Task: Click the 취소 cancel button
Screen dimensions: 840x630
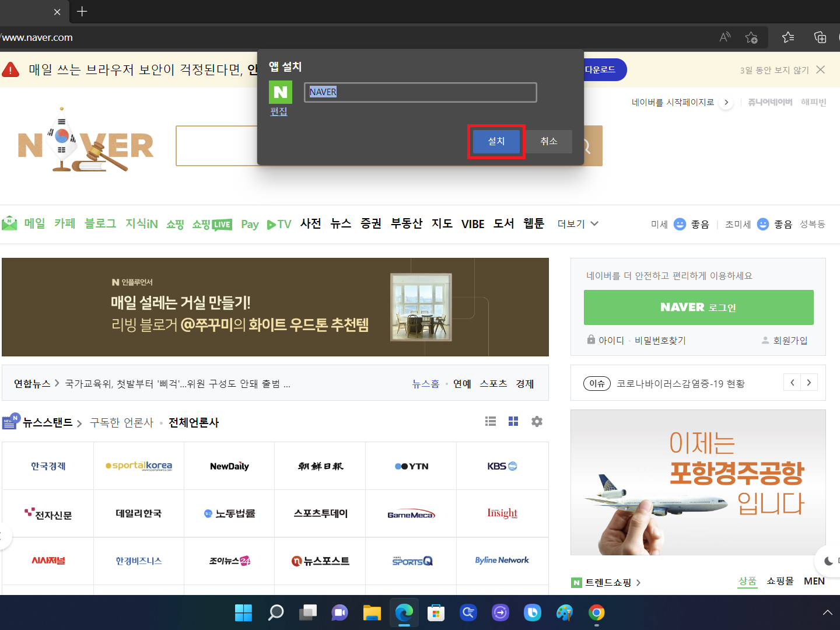Action: pos(549,141)
